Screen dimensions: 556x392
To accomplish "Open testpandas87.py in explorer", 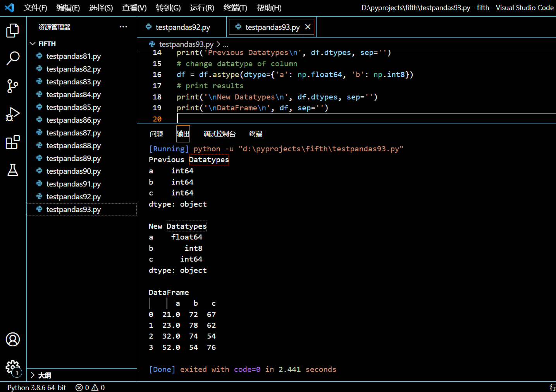I will (82, 133).
